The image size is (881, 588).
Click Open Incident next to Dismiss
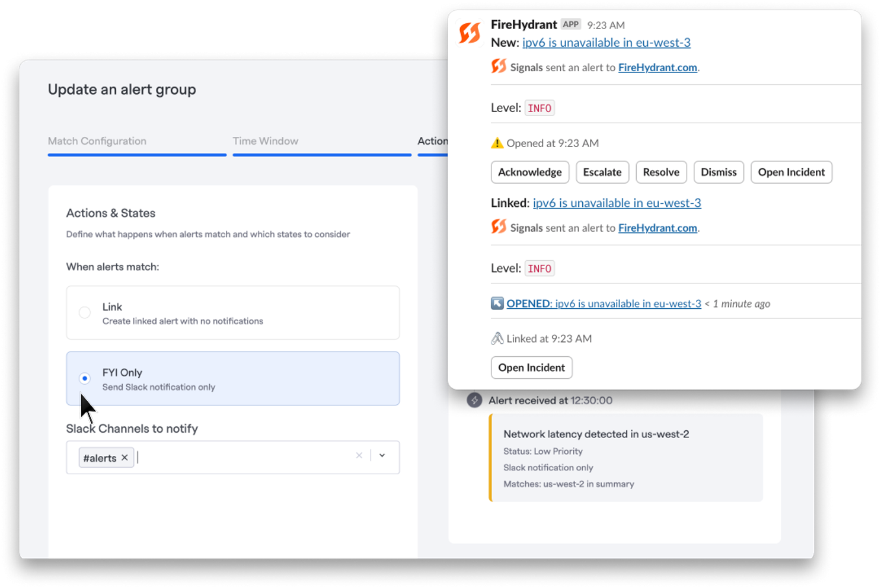point(791,172)
